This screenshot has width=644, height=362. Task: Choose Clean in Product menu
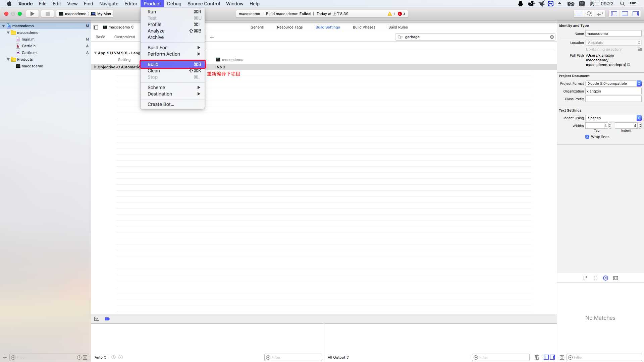(x=172, y=71)
